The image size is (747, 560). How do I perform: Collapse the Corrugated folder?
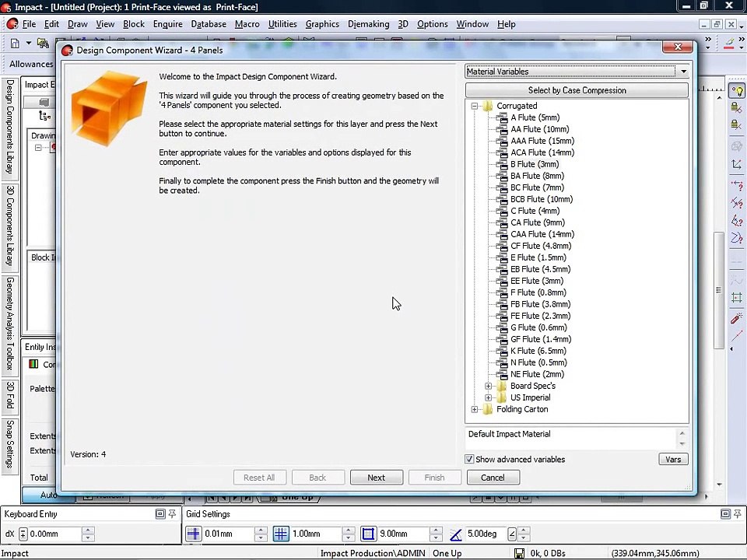coord(475,107)
